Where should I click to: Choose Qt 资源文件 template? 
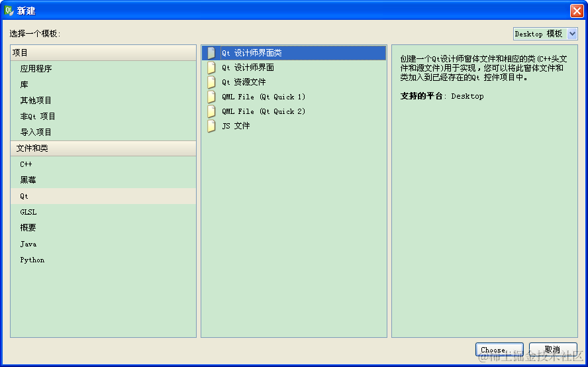click(x=294, y=82)
